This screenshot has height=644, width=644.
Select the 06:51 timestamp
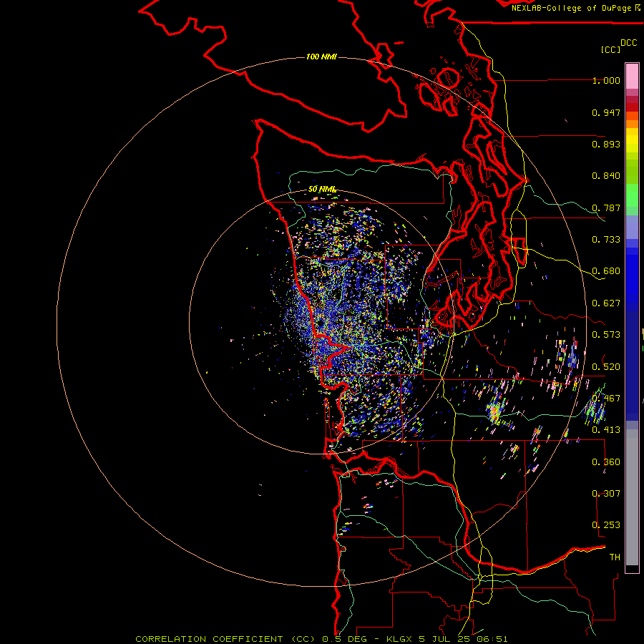tap(492, 639)
